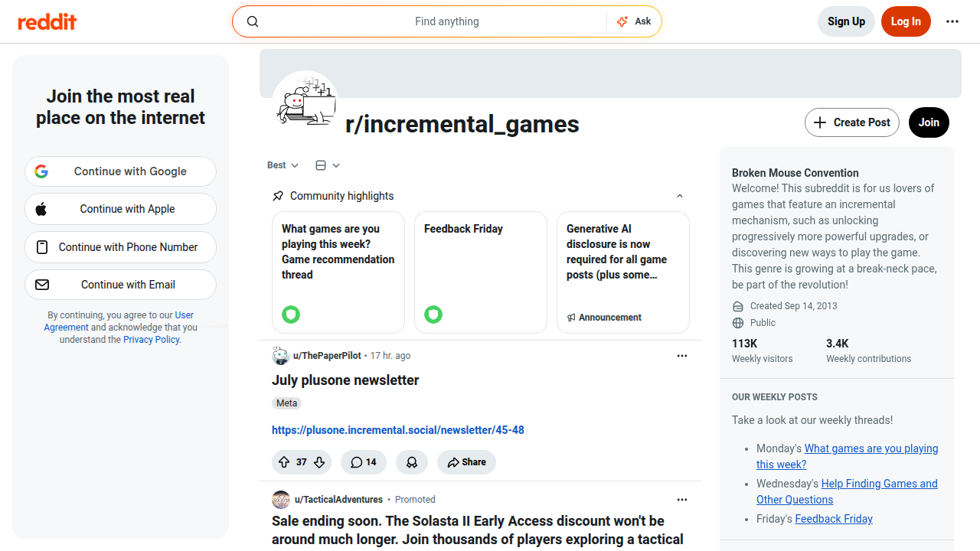Image resolution: width=980 pixels, height=551 pixels.
Task: Open the 14 comments on the newsletter post
Action: [x=364, y=462]
